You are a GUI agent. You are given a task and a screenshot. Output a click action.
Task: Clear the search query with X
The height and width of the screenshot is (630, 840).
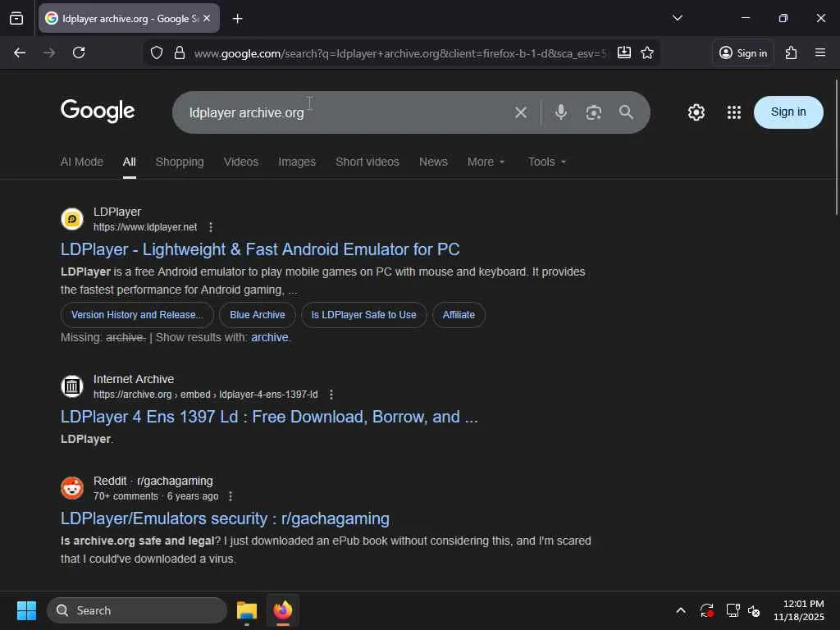click(x=521, y=112)
